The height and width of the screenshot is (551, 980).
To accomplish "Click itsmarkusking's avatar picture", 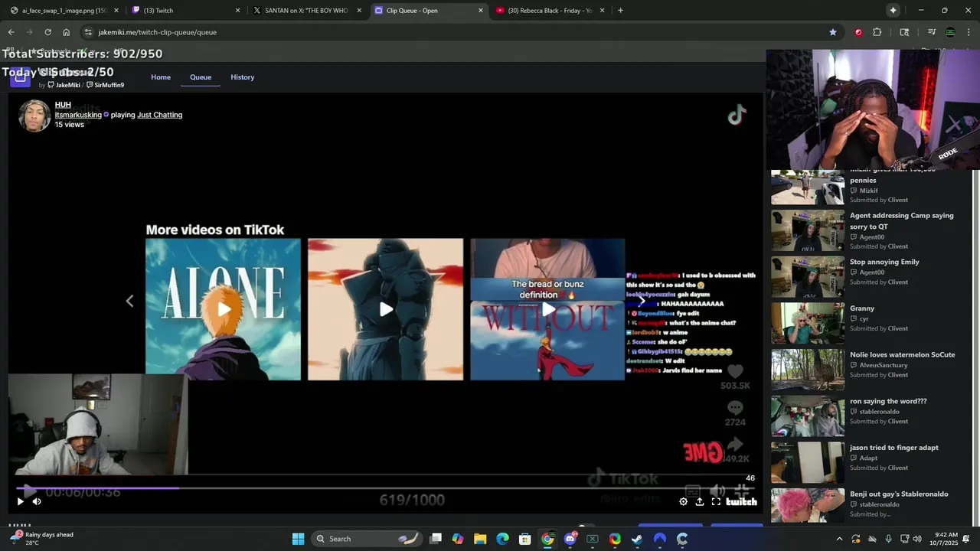I will [34, 116].
